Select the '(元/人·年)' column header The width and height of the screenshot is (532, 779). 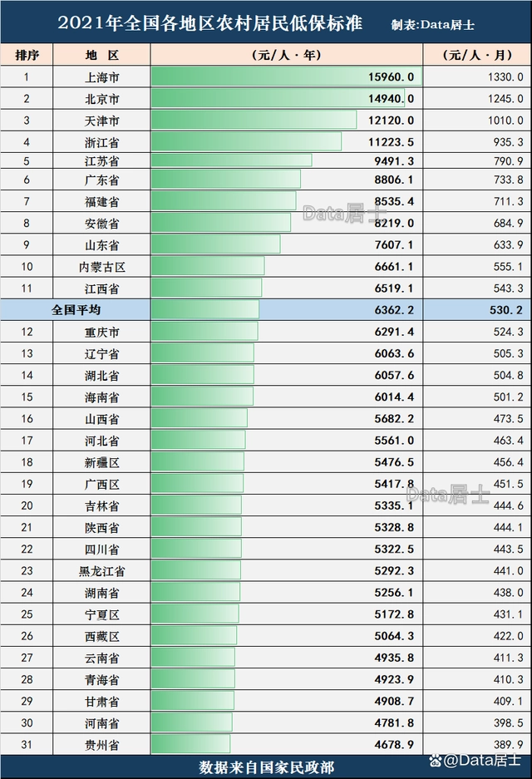click(287, 55)
